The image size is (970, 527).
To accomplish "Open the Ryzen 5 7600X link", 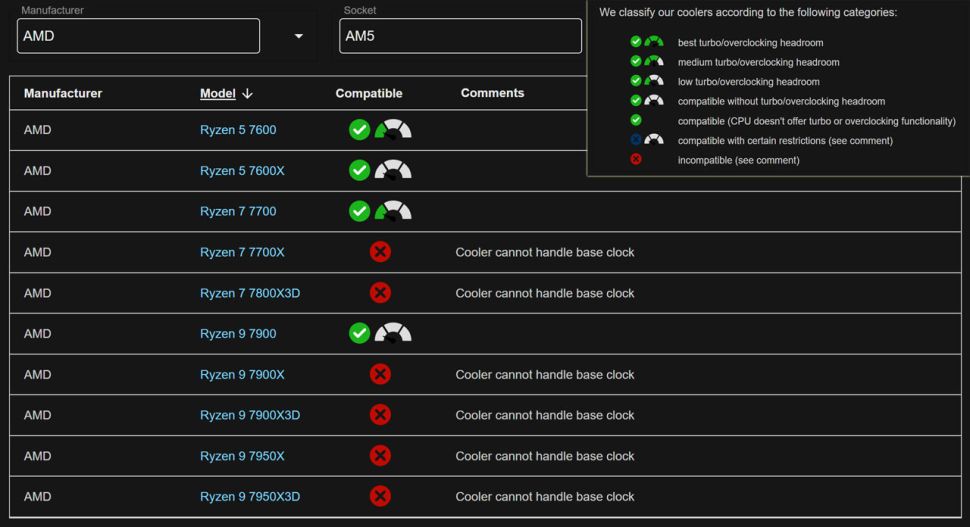I will 242,171.
